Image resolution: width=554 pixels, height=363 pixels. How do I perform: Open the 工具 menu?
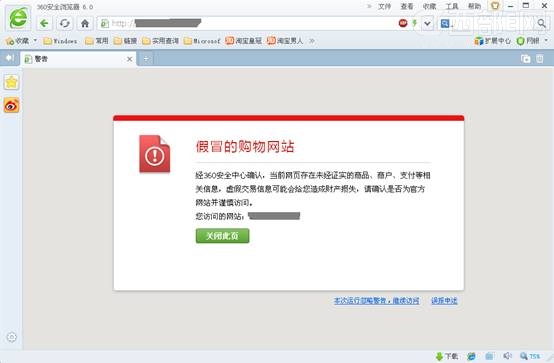[x=452, y=6]
